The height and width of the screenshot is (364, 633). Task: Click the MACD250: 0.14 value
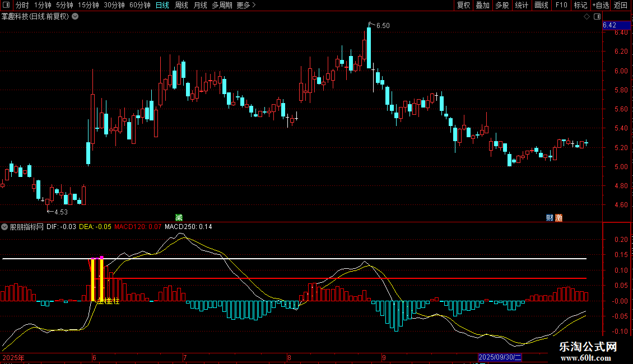click(x=189, y=227)
